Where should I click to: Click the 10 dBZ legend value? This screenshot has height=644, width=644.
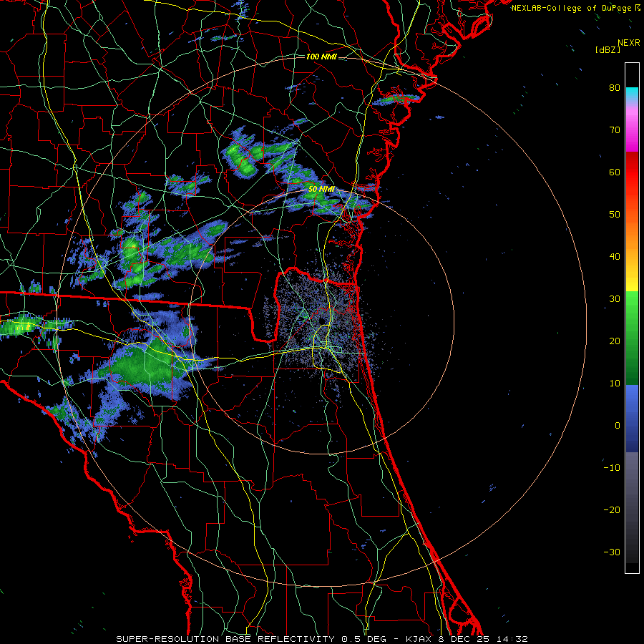(615, 384)
